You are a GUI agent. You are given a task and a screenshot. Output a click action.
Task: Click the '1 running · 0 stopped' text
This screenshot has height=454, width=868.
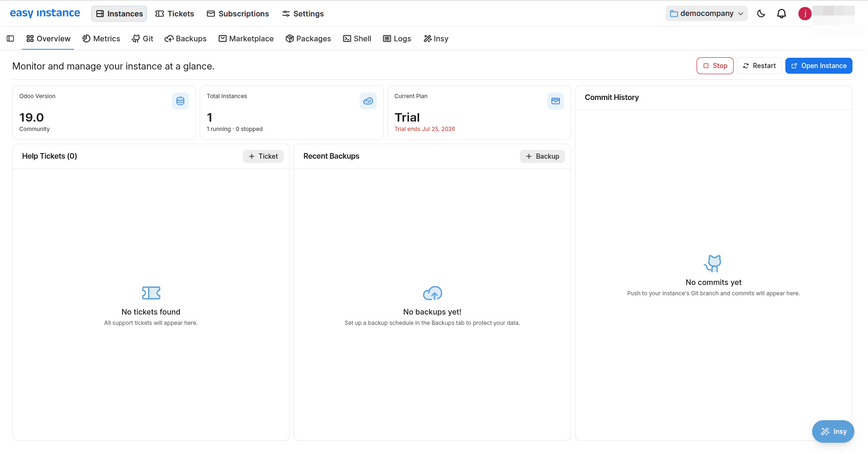point(235,129)
